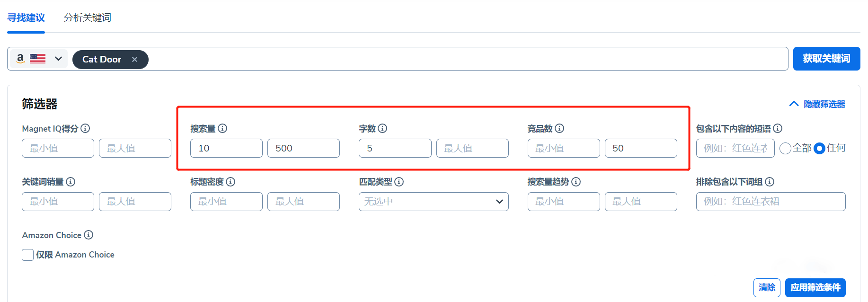Viewport: 868px width, 302px height.
Task: Click the info icon beside 字数
Action: 383,128
